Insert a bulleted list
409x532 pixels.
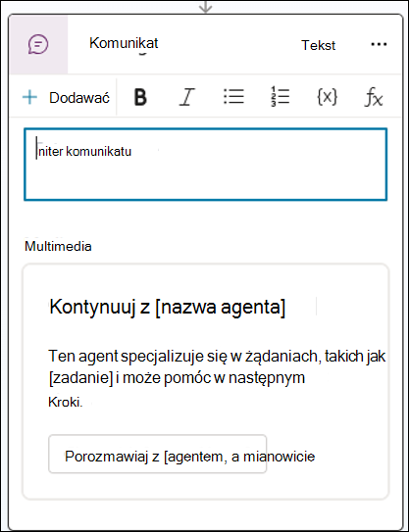(x=233, y=97)
